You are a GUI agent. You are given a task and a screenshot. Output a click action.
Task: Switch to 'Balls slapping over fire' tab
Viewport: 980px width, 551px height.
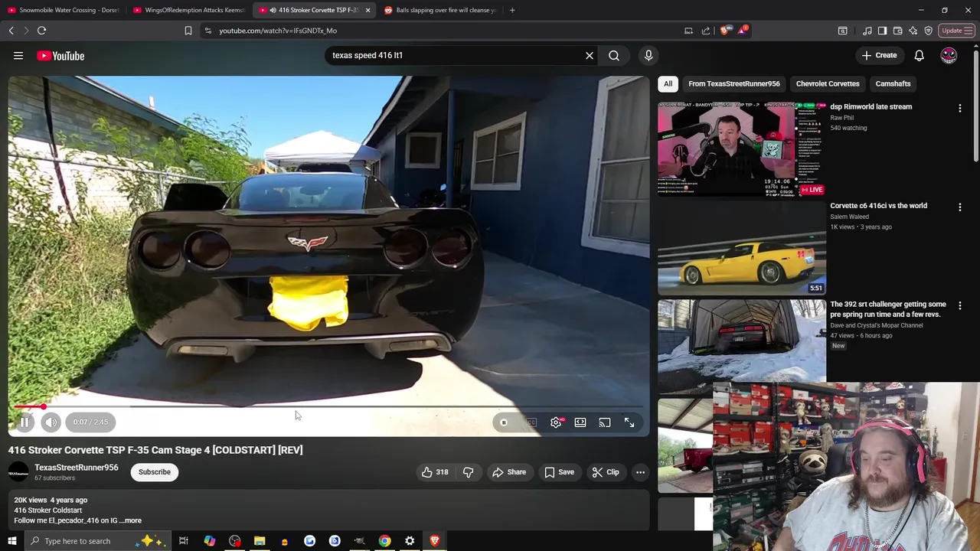(x=439, y=10)
